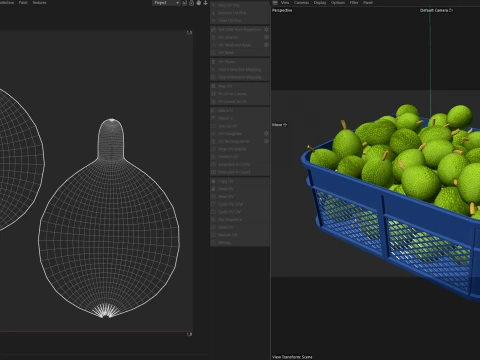
Task: Click the Perspective label in viewport
Action: click(282, 10)
